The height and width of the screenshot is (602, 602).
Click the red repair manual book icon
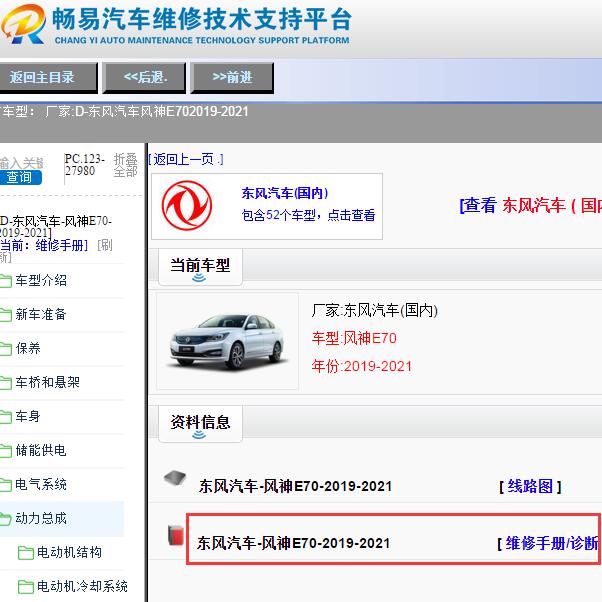pos(176,535)
